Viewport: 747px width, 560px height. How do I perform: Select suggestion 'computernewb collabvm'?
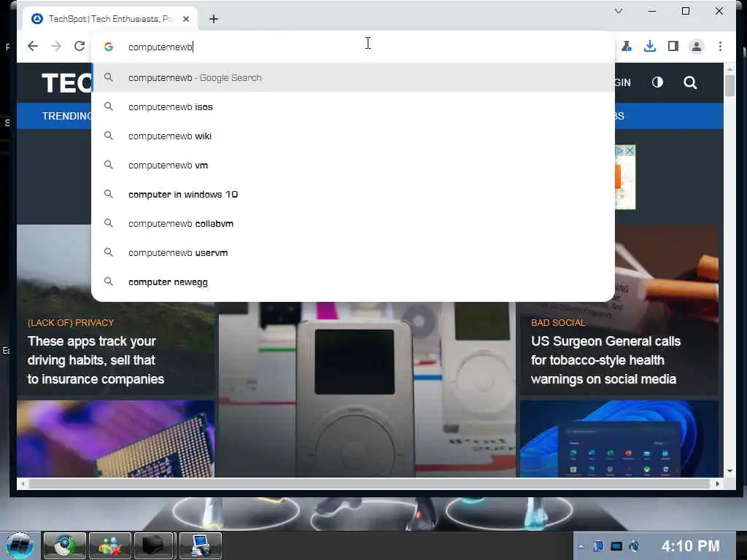[x=353, y=223]
